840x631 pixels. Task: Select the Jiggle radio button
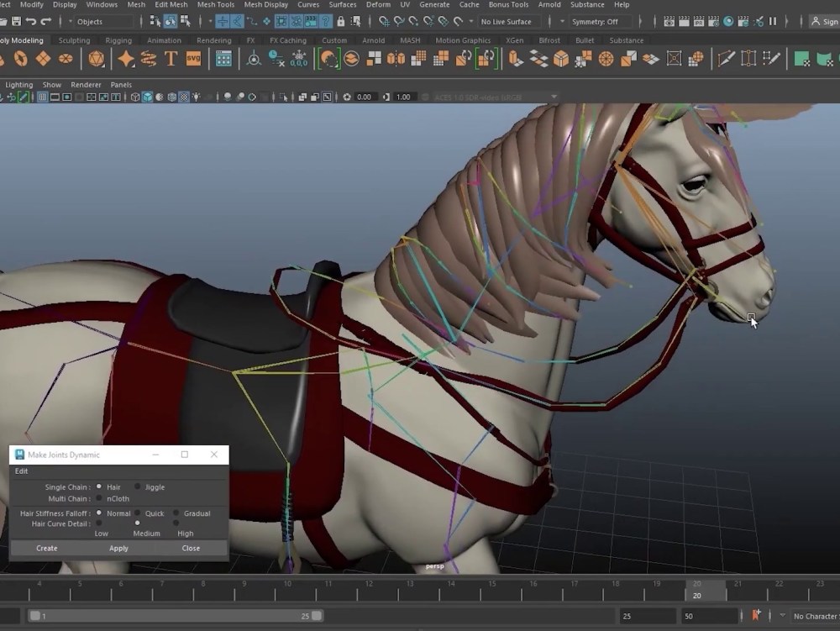[x=138, y=486]
